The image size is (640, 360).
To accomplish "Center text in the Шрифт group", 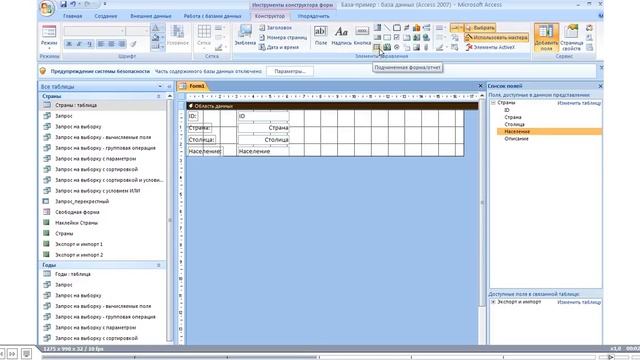I will coord(111,44).
